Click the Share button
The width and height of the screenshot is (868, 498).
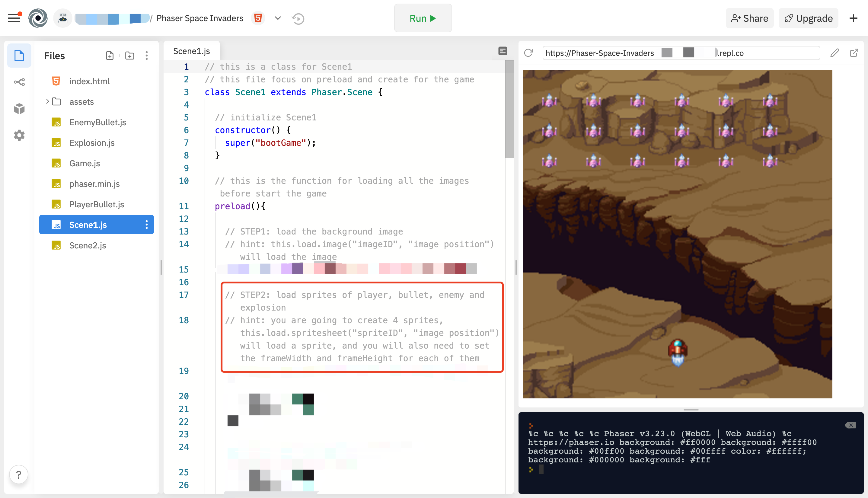(749, 18)
